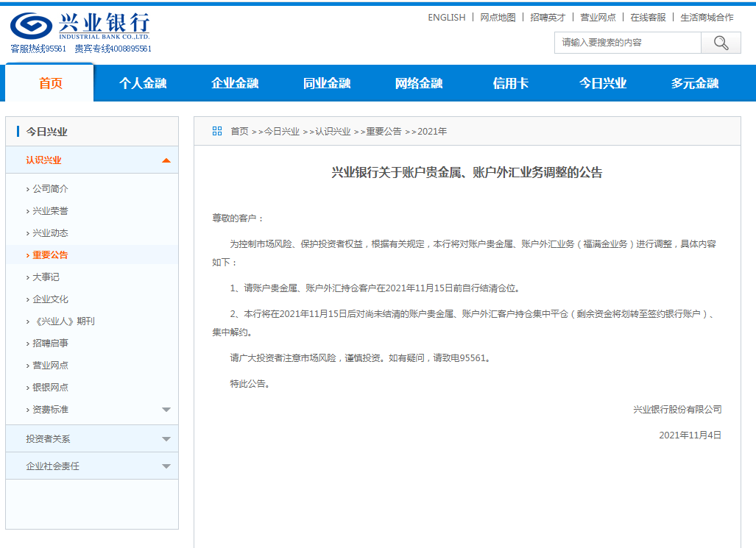Open the 信用卡 navigation tab
The image size is (756, 548).
tap(511, 83)
